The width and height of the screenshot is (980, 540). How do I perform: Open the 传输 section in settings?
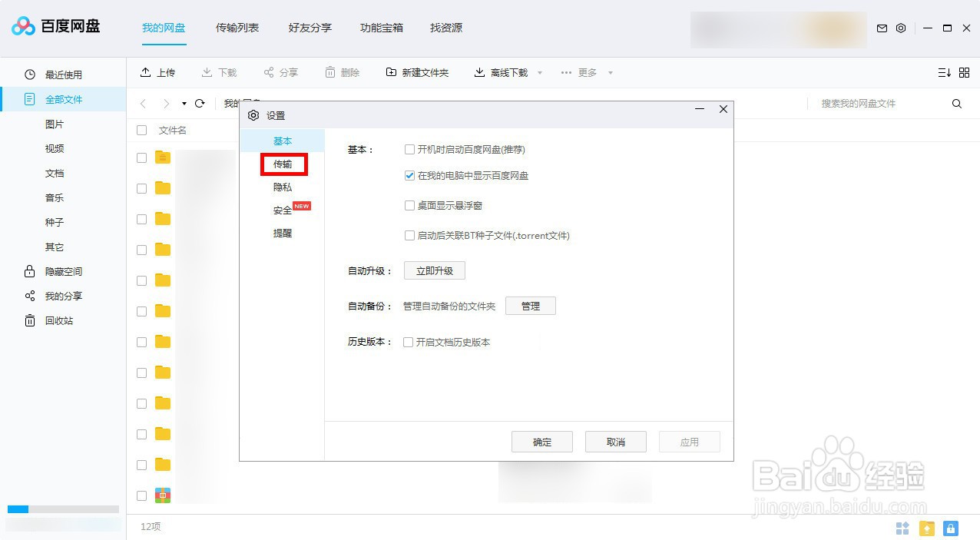click(x=283, y=164)
